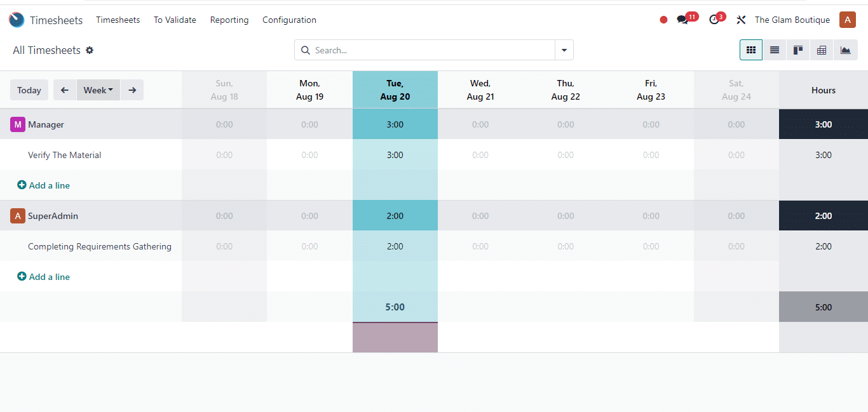Go to previous week arrow
Screen dimensions: 868x412
65,90
